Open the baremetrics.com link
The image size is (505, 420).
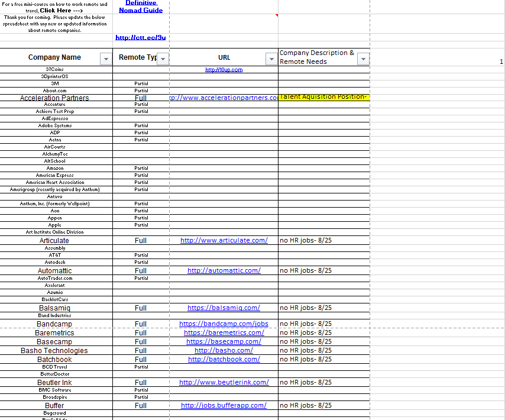[224, 332]
